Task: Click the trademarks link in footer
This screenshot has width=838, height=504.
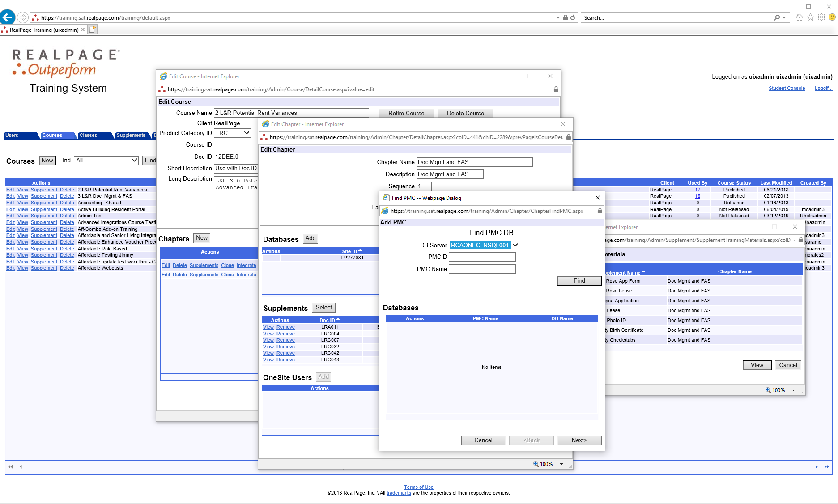Action: [x=399, y=493]
